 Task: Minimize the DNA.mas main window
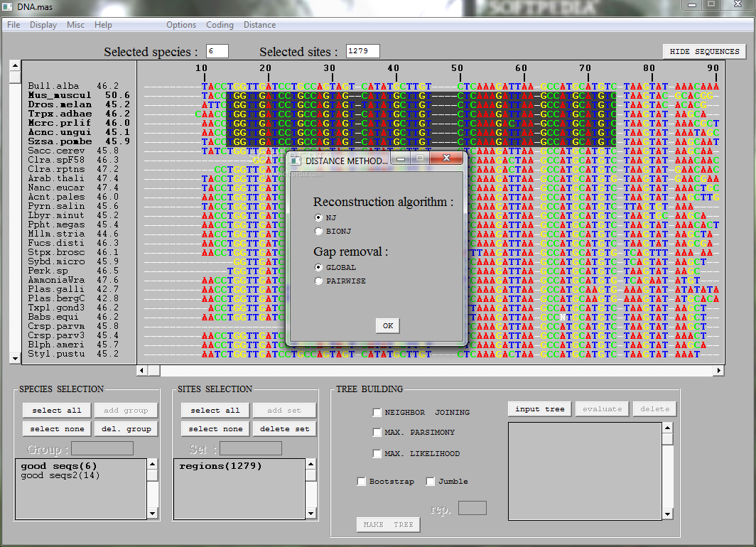tap(692, 4)
